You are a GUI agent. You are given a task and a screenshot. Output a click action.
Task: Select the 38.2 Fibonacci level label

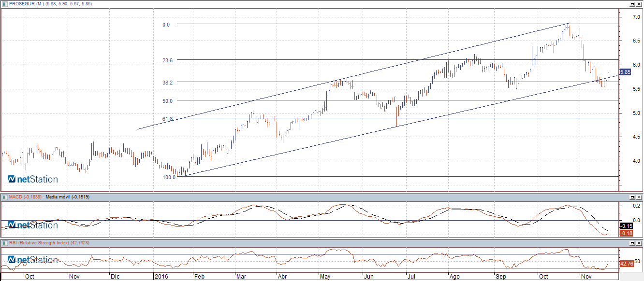coord(168,83)
